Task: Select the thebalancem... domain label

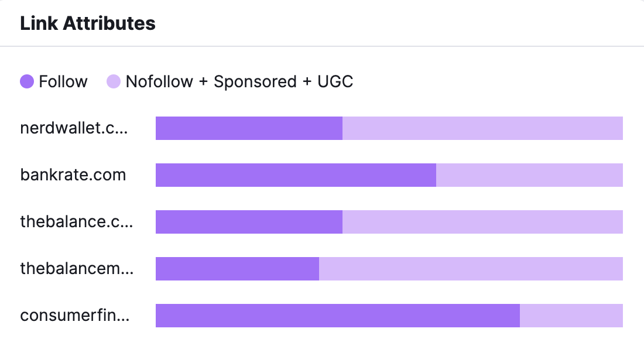Action: click(x=77, y=269)
